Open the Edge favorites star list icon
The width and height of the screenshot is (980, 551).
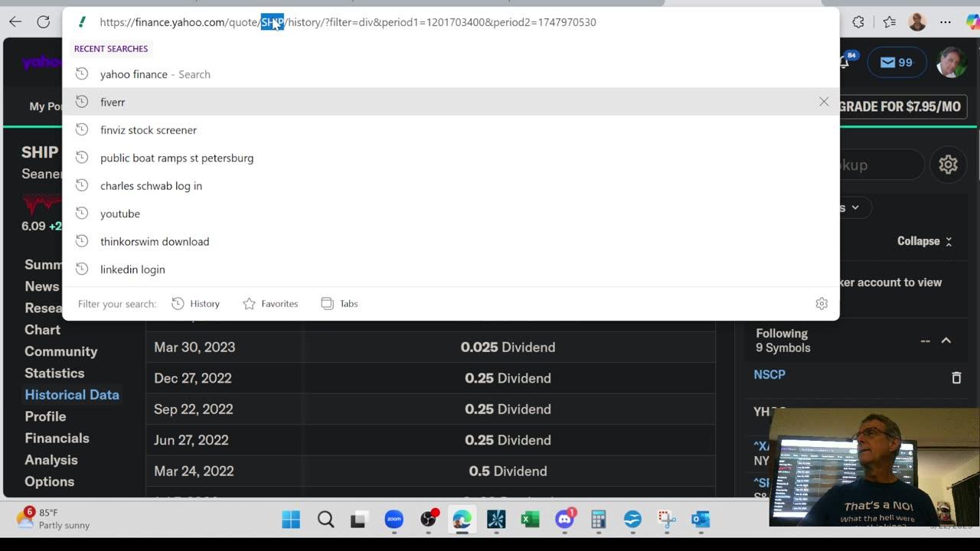[x=889, y=22]
